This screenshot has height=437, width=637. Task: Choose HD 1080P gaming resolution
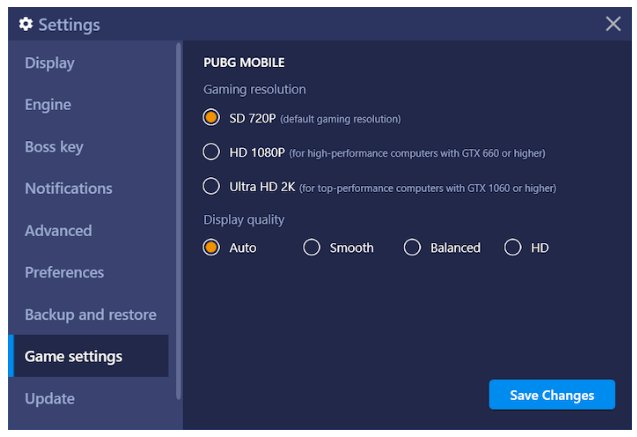[x=211, y=152]
